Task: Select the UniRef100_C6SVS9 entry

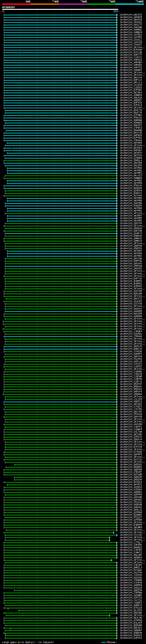Action: [x=131, y=42]
